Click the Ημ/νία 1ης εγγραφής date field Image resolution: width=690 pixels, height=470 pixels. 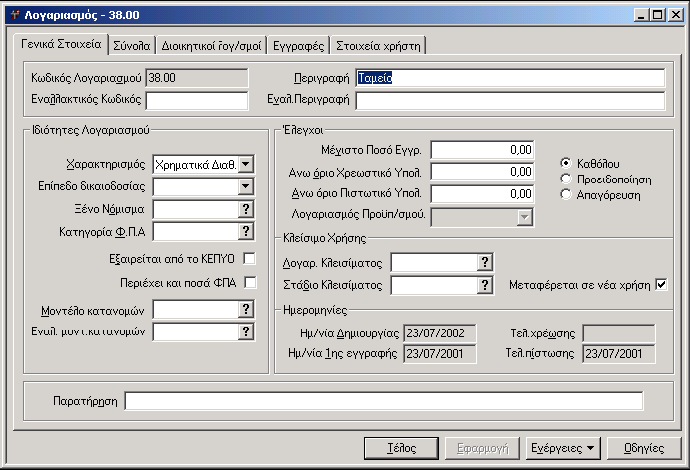440,354
